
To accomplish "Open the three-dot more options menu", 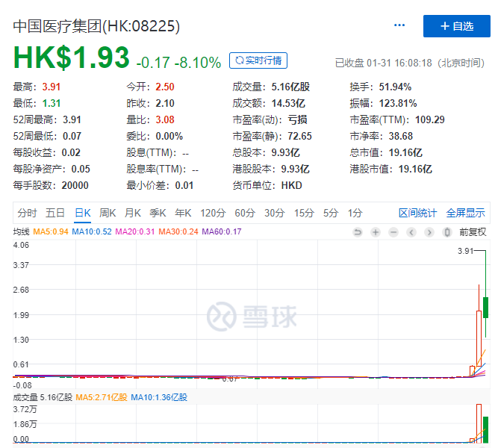I will pos(399,25).
